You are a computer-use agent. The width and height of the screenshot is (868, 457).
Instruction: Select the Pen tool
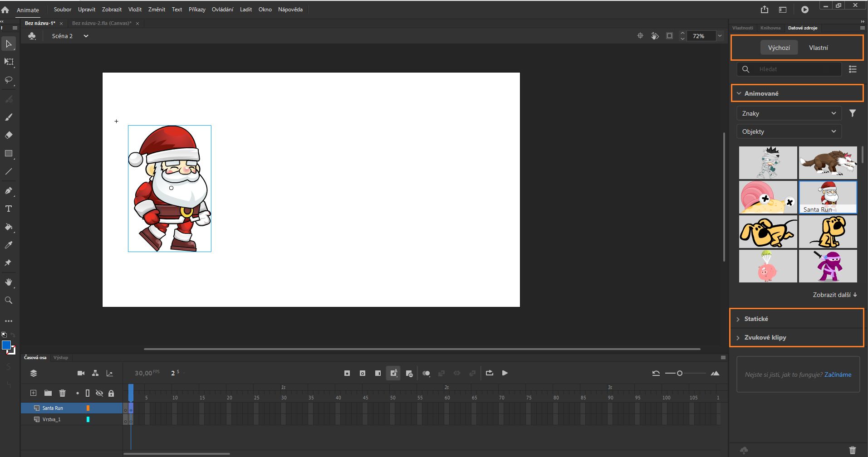click(9, 190)
